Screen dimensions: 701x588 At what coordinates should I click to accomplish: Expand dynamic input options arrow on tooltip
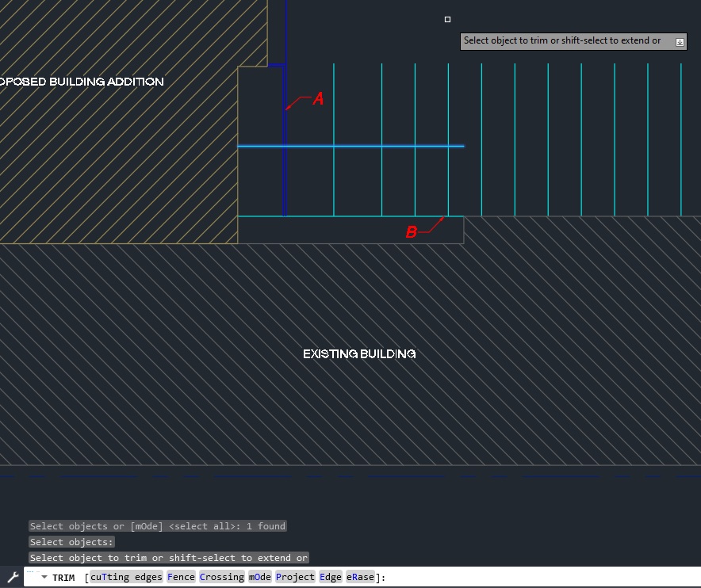pyautogui.click(x=680, y=40)
